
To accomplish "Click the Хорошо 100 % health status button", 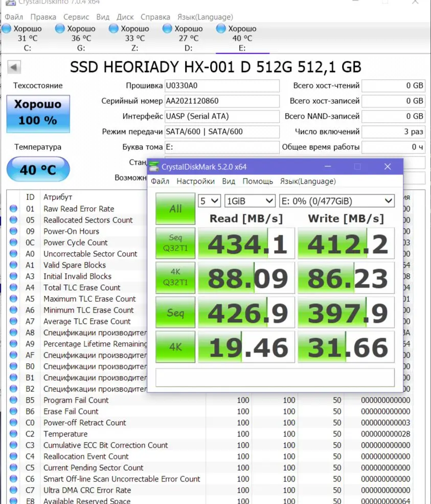I will [x=38, y=114].
